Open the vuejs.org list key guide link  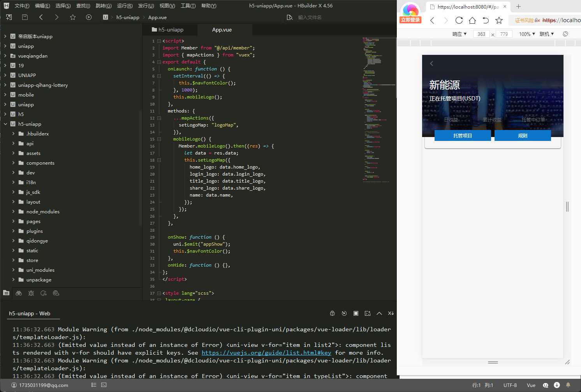(266, 353)
